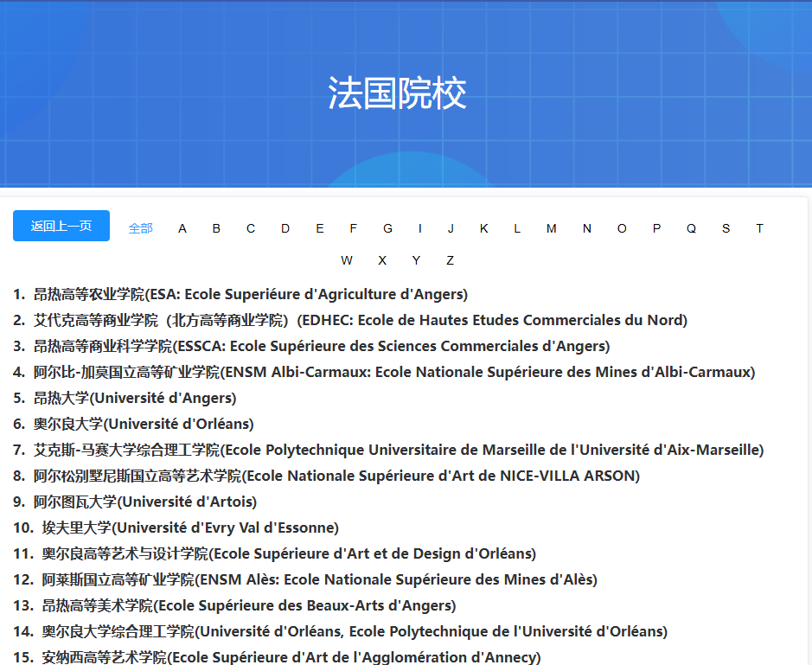Screen dimensions: 812x665
Task: Filter schools by letter T
Action: click(x=760, y=228)
